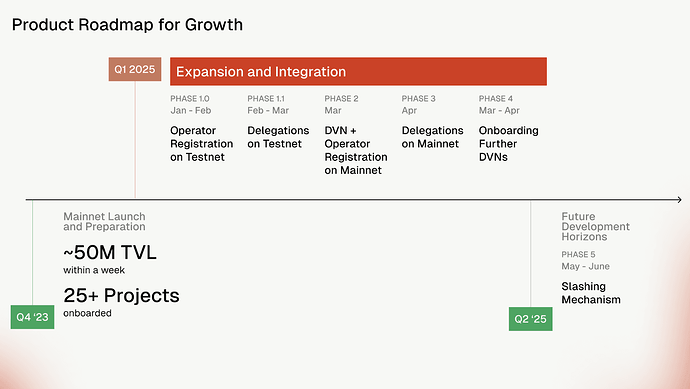Click the 25+ Projects figure
Screen dimensions: 690x389
click(x=121, y=295)
